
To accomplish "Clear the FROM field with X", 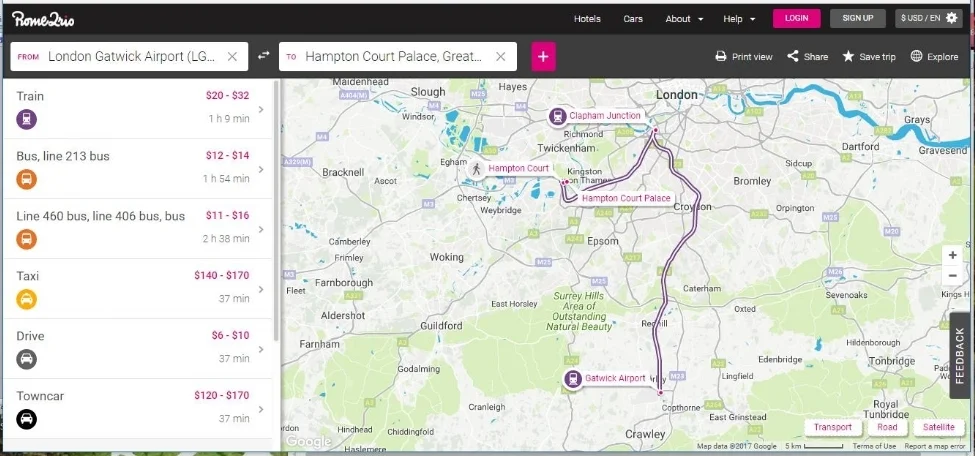I will tap(232, 57).
